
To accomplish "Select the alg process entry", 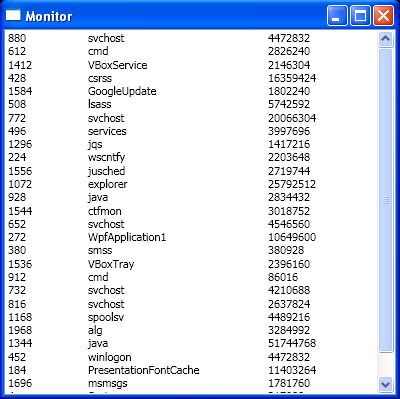I will point(95,330).
